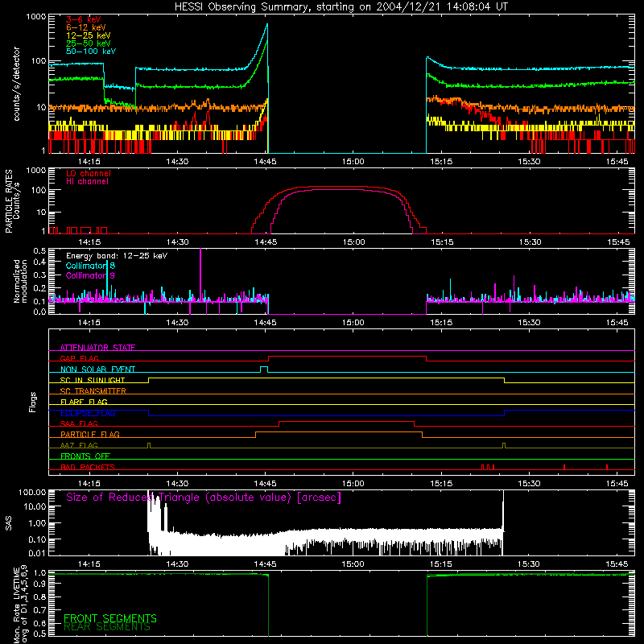Image resolution: width=644 pixels, height=644 pixels.
Task: Click the 14:30 label under SAS panel
Action: click(177, 564)
